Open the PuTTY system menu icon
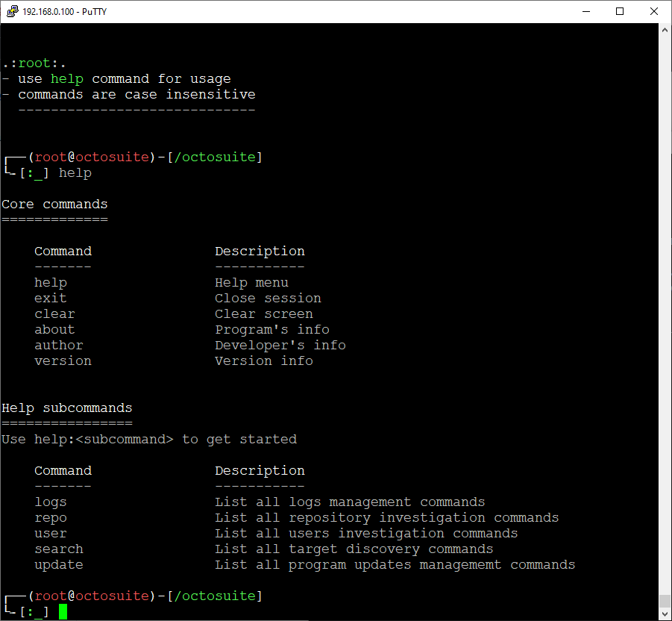This screenshot has height=621, width=672. 12,11
